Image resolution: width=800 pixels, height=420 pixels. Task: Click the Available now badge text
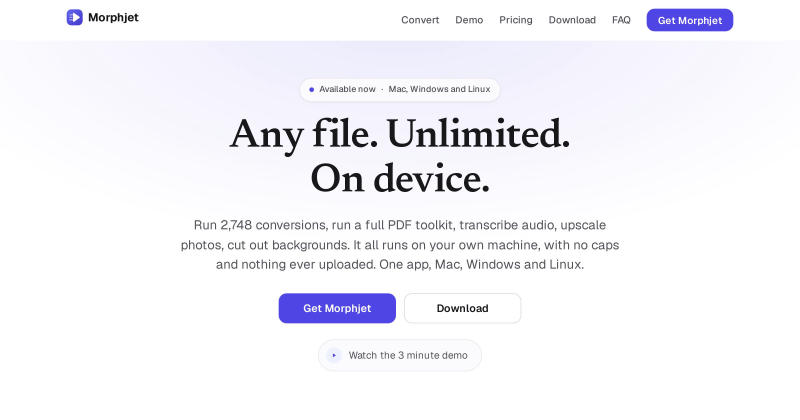347,89
